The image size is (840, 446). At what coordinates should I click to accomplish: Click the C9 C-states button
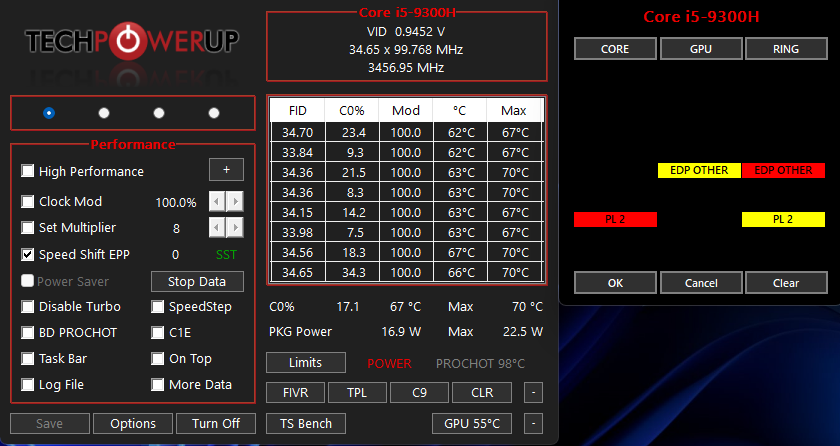(x=419, y=393)
